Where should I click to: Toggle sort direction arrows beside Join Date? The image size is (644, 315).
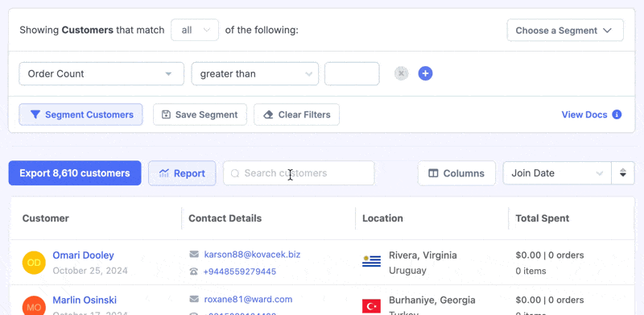tap(622, 173)
